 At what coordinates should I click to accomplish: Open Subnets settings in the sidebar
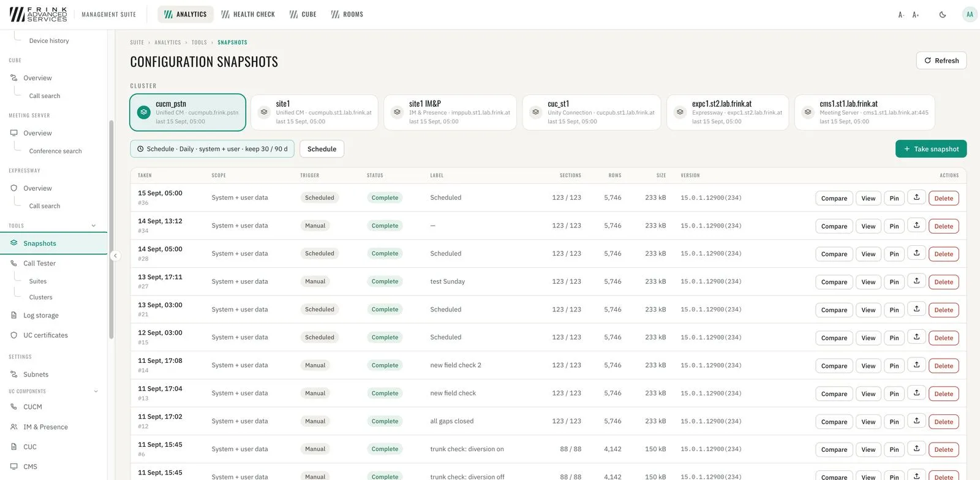[36, 375]
